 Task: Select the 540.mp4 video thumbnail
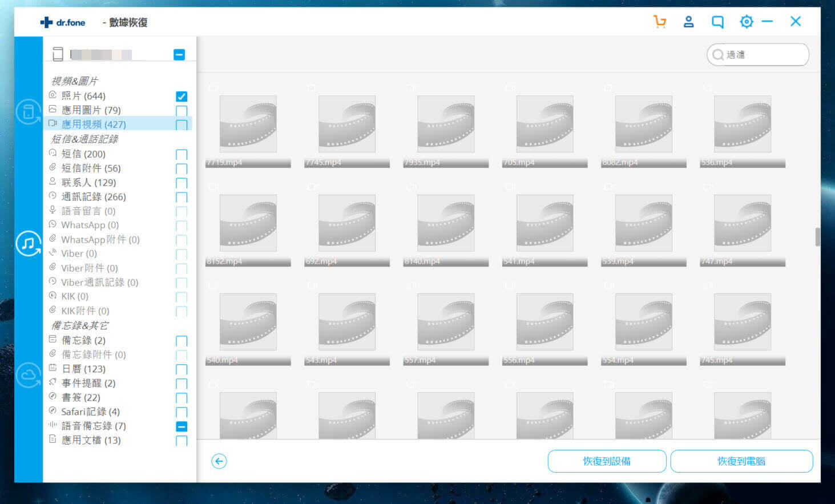coord(248,322)
